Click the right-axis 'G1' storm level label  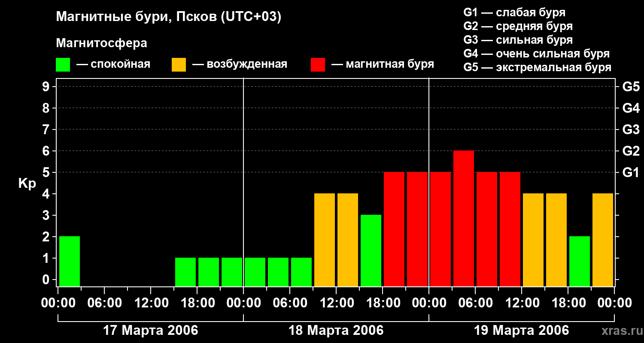click(631, 172)
